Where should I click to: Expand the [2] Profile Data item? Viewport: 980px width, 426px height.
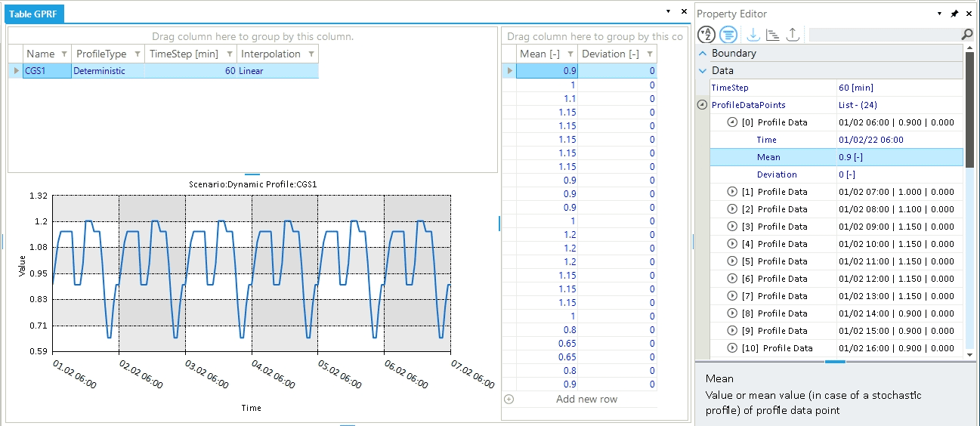tap(731, 209)
